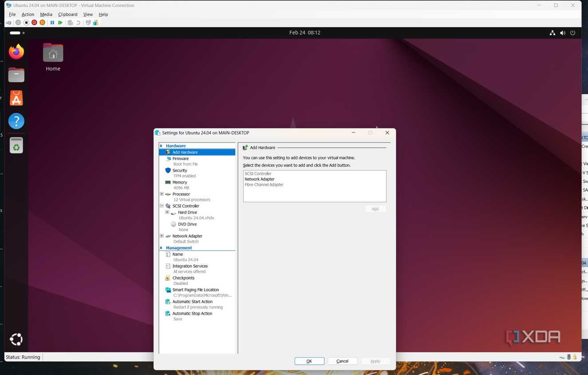Click the Checkpoint toolbar icon

70,23
